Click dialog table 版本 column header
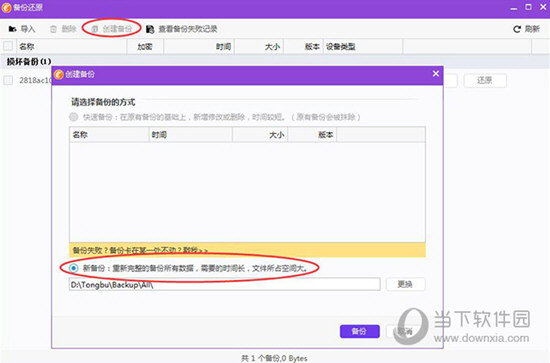The width and height of the screenshot is (550, 363). tap(312, 135)
